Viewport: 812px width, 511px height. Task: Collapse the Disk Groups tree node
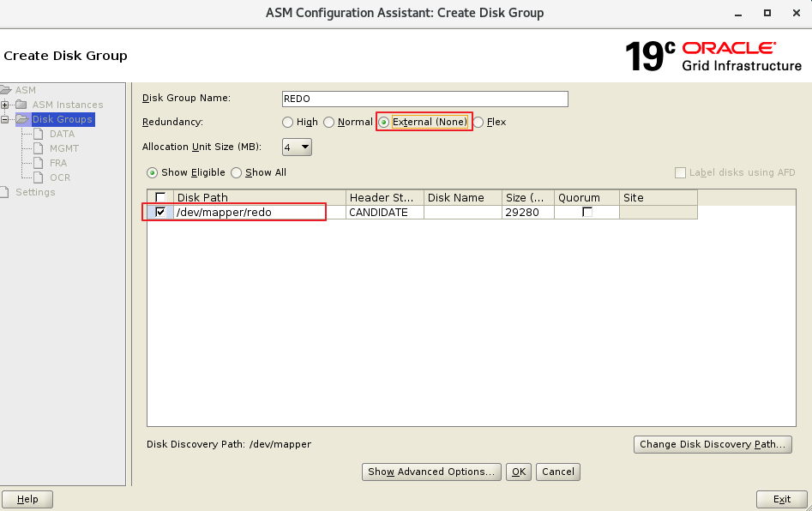[5, 119]
